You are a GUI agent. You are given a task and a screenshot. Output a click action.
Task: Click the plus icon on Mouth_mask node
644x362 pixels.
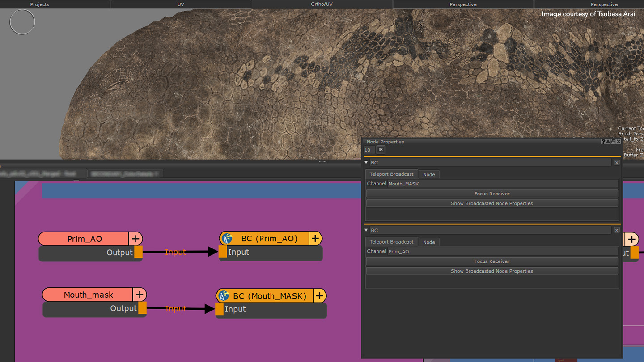140,295
